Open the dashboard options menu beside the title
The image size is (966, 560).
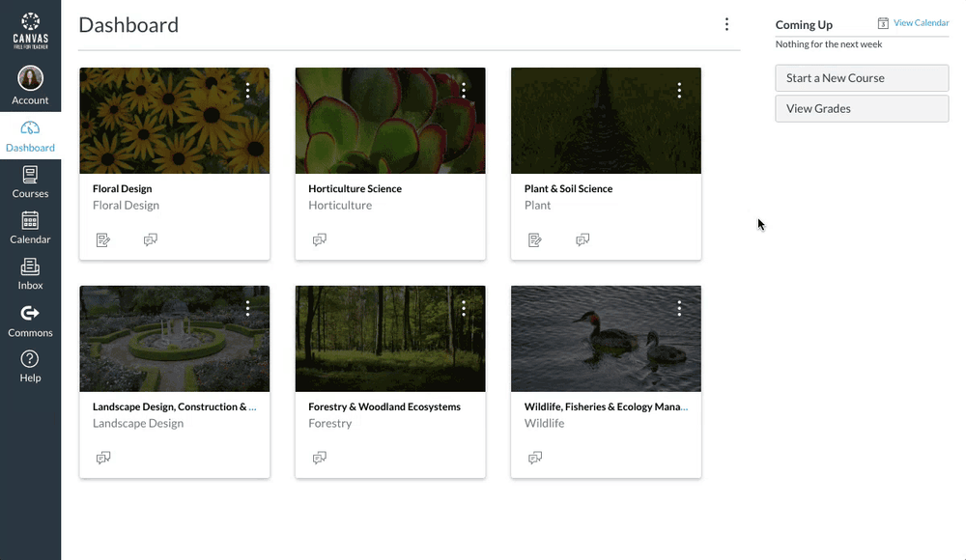click(x=726, y=24)
